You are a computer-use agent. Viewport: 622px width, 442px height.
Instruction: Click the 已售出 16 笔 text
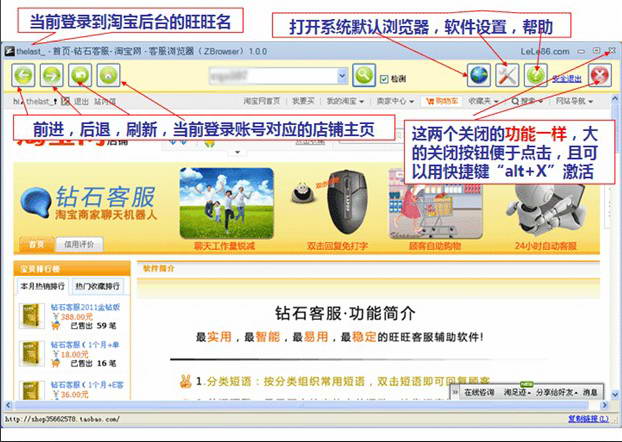pos(93,363)
